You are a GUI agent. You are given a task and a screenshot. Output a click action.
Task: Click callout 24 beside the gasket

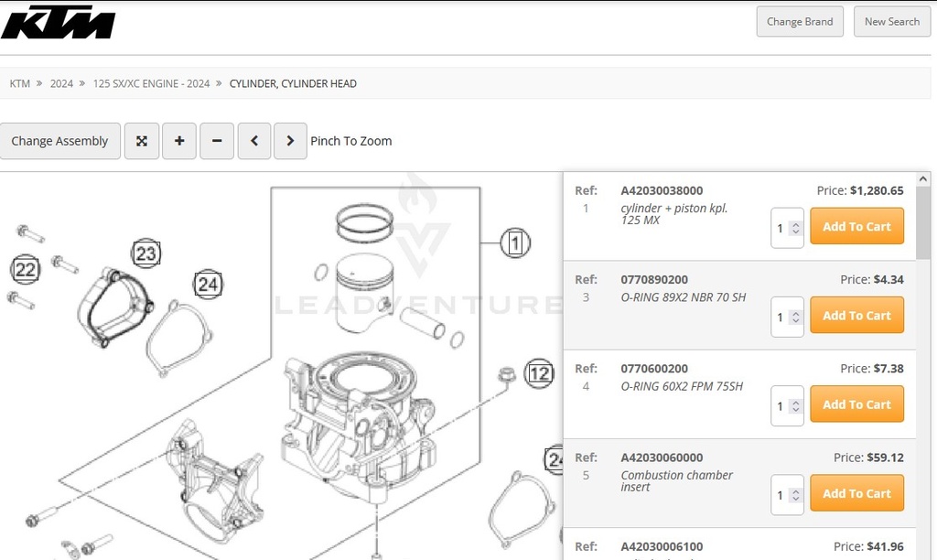[208, 285]
